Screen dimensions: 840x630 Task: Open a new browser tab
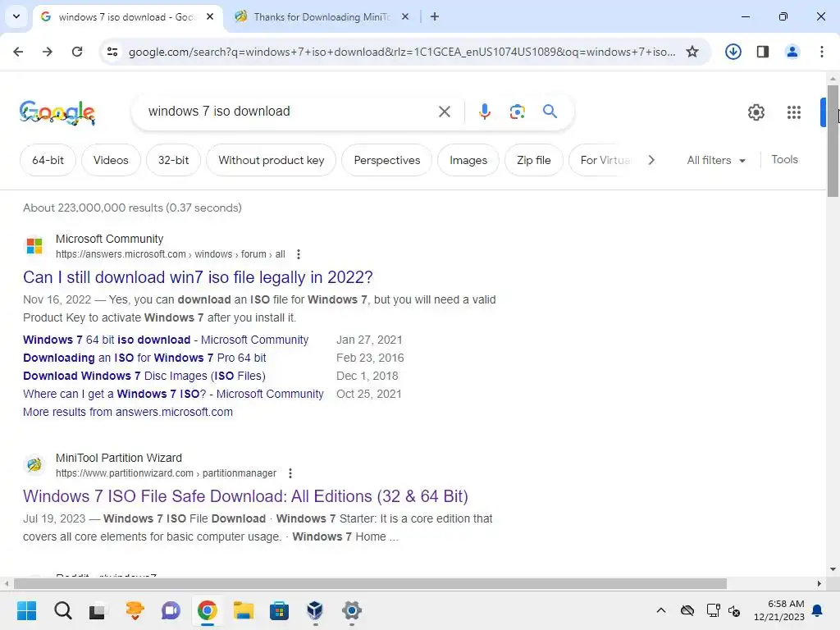pyautogui.click(x=435, y=16)
